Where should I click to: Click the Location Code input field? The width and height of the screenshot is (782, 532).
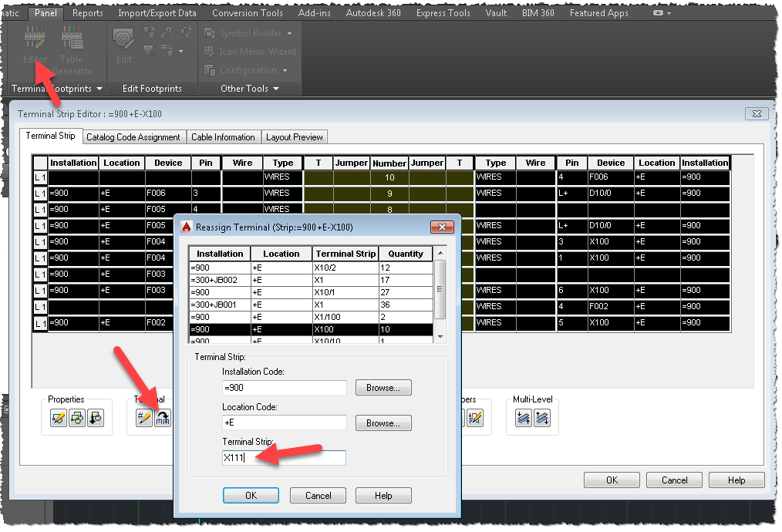tap(285, 423)
